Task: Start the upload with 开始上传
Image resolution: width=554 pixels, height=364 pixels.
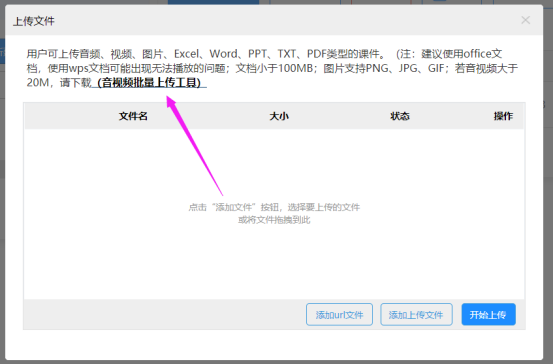Action: click(488, 315)
